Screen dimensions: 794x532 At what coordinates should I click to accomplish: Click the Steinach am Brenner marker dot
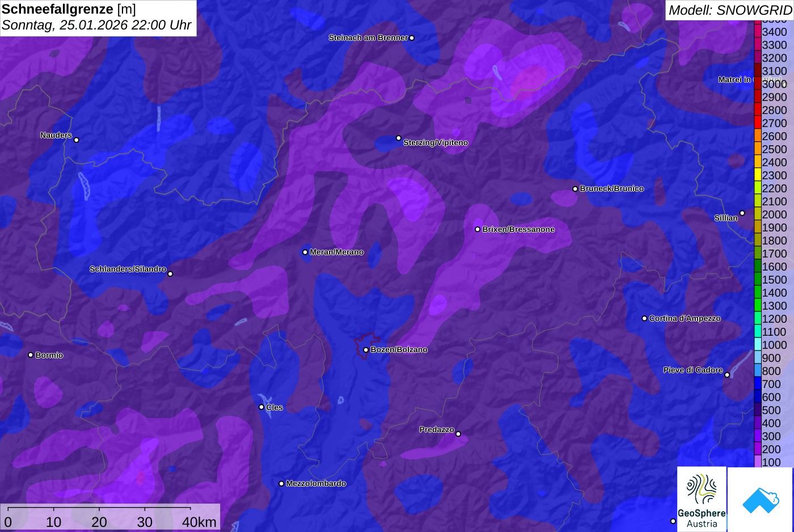(x=412, y=38)
